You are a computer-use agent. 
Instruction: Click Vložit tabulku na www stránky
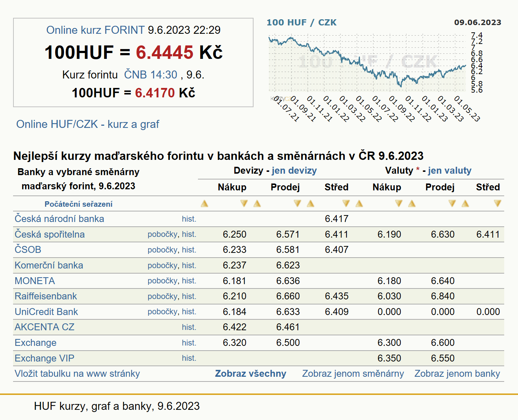click(77, 373)
